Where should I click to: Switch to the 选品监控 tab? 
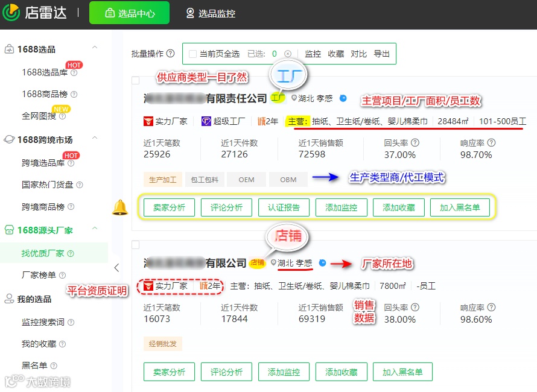click(211, 13)
